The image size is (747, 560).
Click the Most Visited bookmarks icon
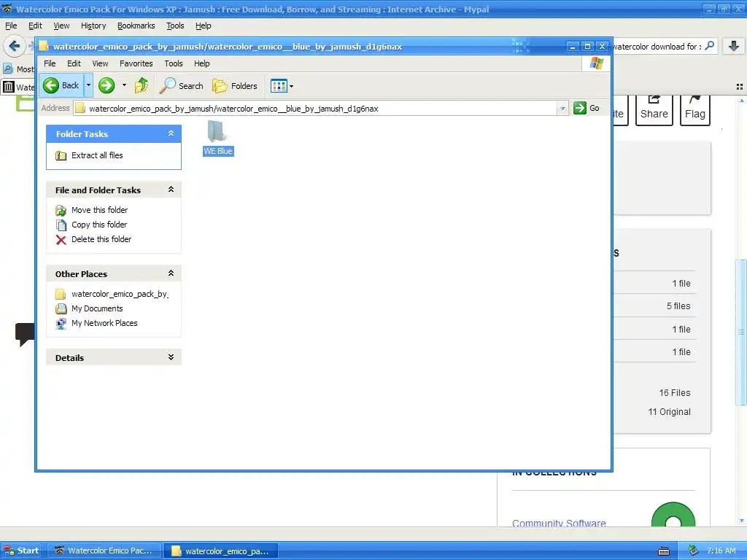pyautogui.click(x=8, y=69)
